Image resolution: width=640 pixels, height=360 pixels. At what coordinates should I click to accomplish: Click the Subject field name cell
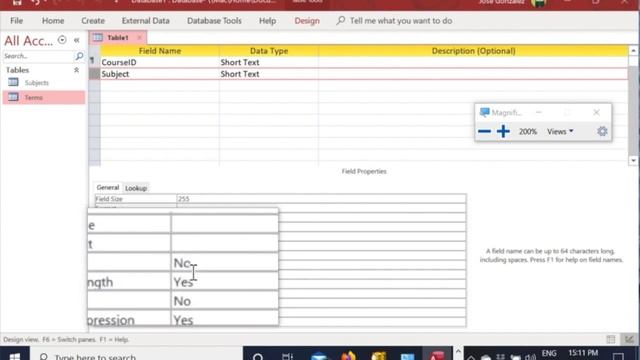[160, 74]
